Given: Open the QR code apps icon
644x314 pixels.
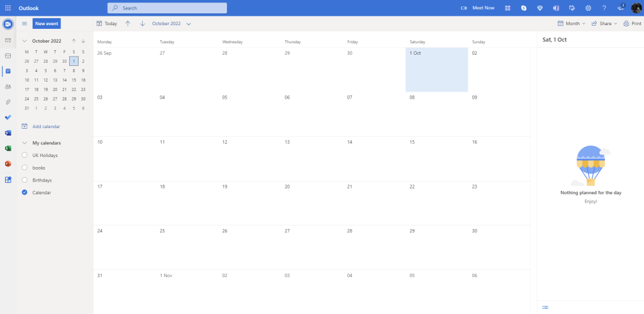Looking at the screenshot, I should click(x=508, y=8).
